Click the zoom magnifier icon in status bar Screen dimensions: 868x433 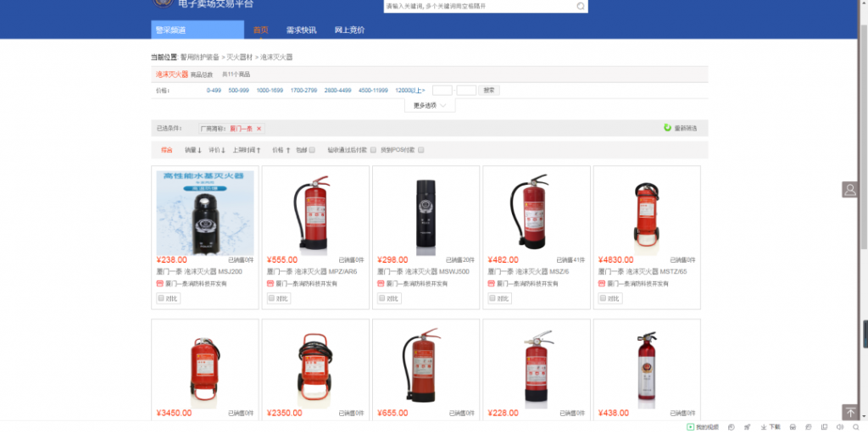856,427
